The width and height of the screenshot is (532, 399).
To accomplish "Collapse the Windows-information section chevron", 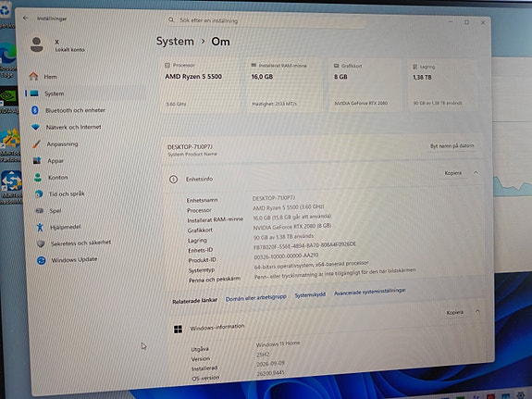I will pyautogui.click(x=477, y=311).
